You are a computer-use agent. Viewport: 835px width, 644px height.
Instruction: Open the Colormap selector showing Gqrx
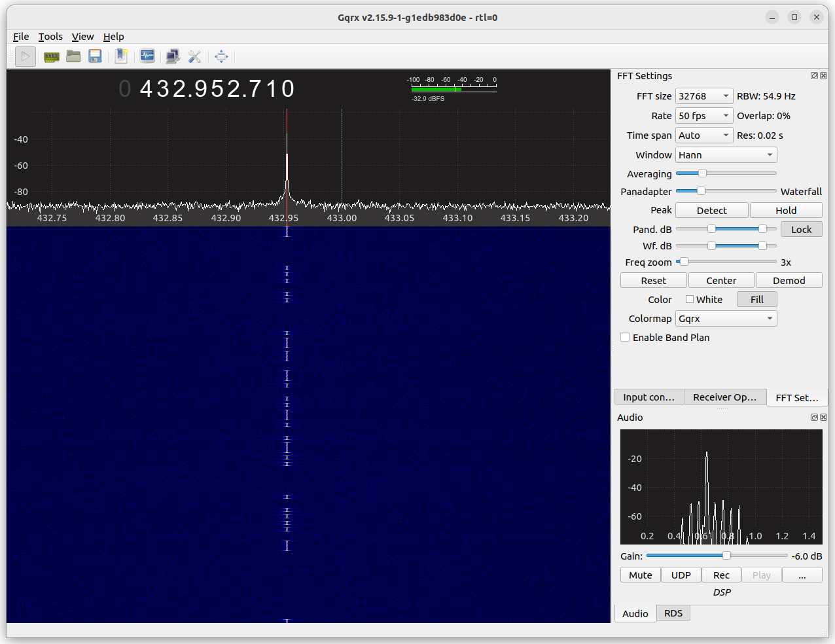(x=725, y=318)
